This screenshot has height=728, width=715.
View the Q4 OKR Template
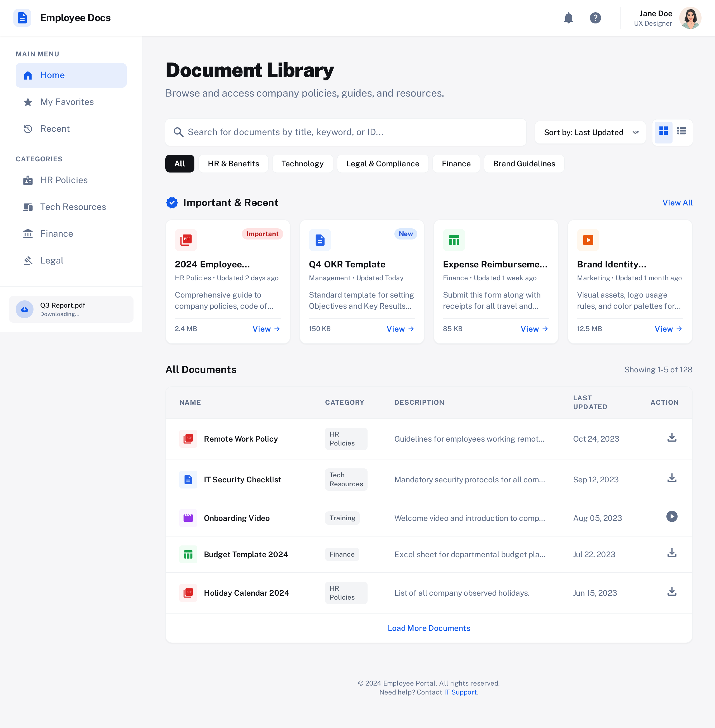tap(400, 329)
